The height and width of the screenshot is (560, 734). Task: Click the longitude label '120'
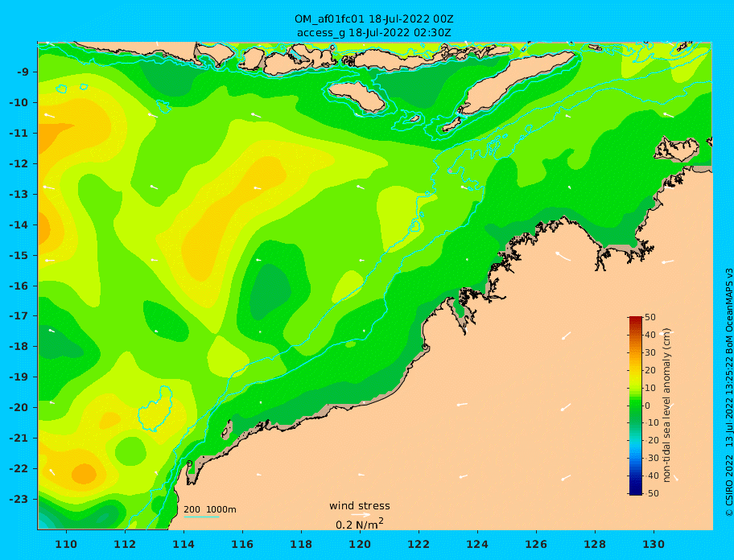pyautogui.click(x=360, y=544)
